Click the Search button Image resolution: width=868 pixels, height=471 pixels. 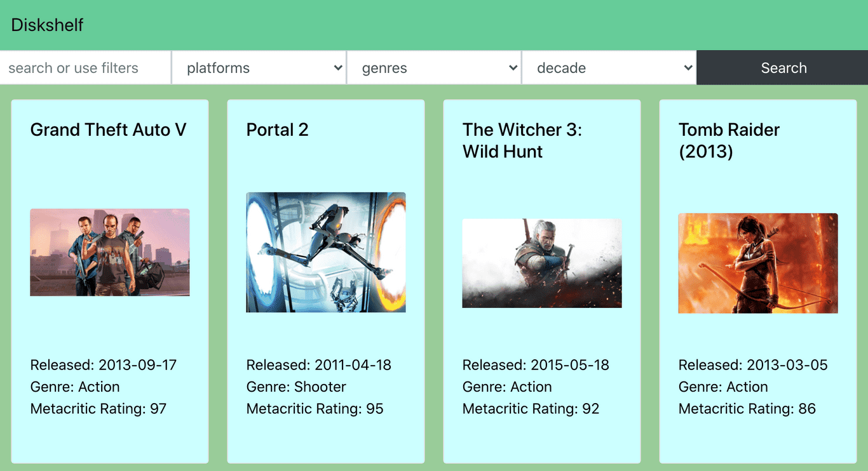coord(783,68)
